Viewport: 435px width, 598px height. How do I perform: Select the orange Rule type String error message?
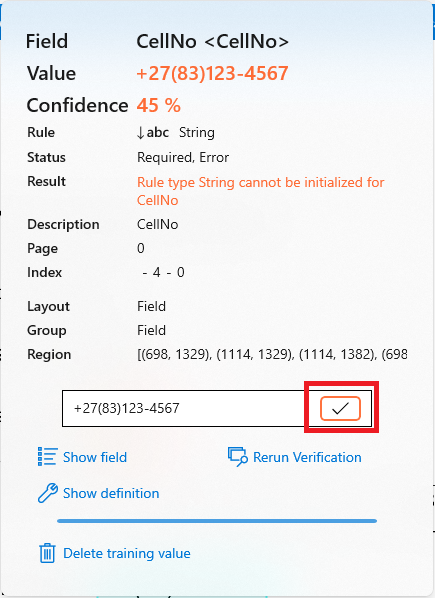pos(260,191)
